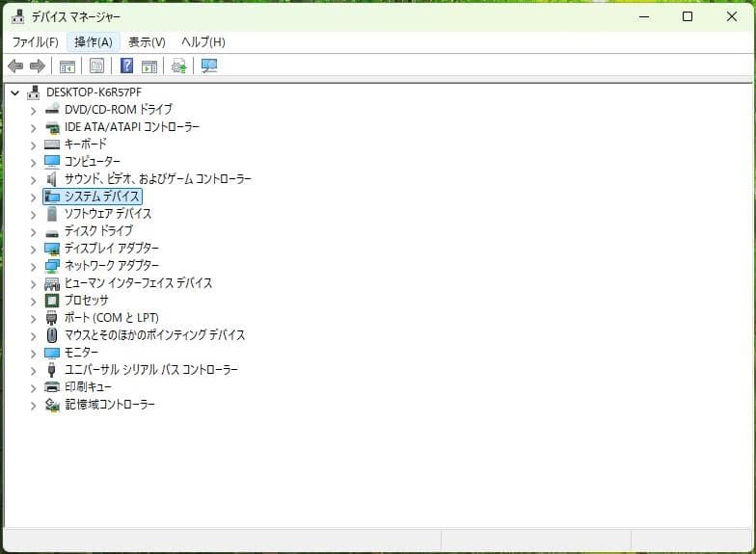This screenshot has width=756, height=554.
Task: Click the プロセッサ chip icon
Action: pyautogui.click(x=52, y=301)
